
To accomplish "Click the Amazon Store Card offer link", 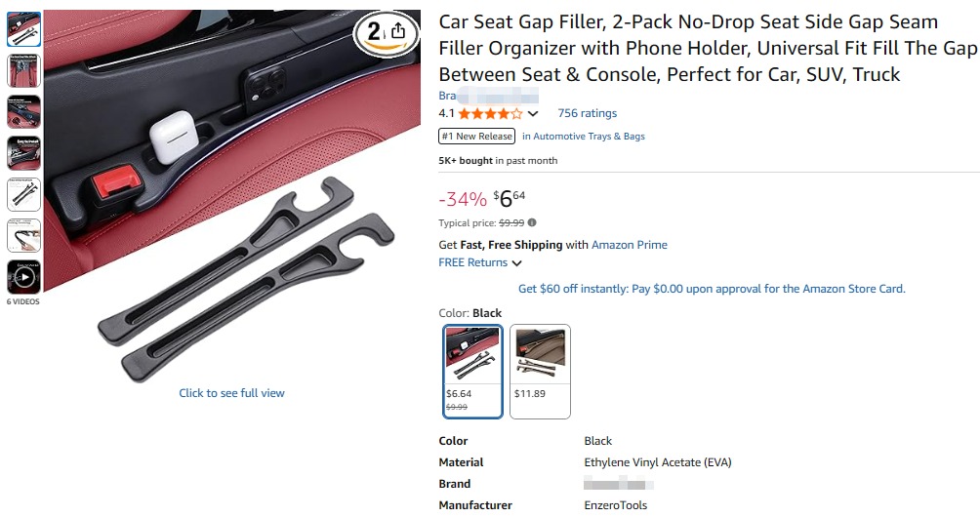I will (x=712, y=289).
